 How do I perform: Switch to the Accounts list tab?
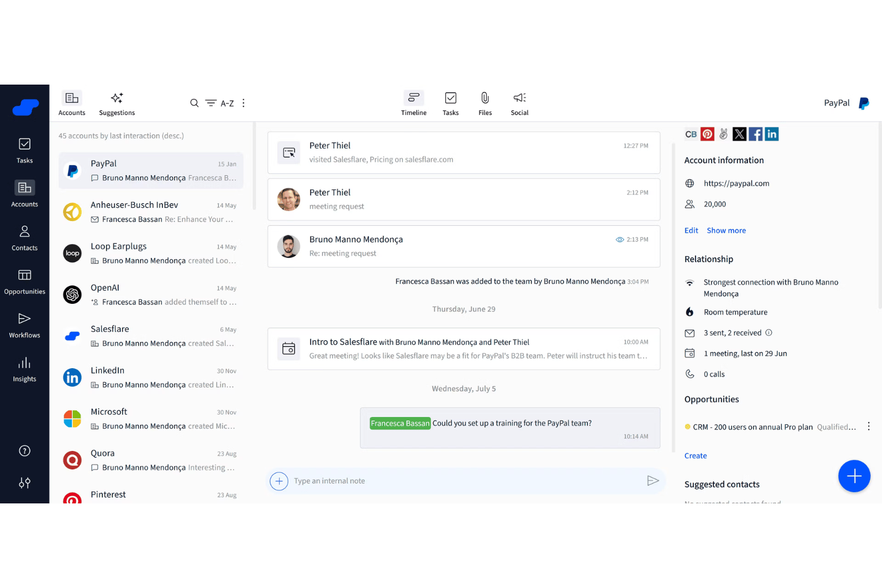pos(72,104)
